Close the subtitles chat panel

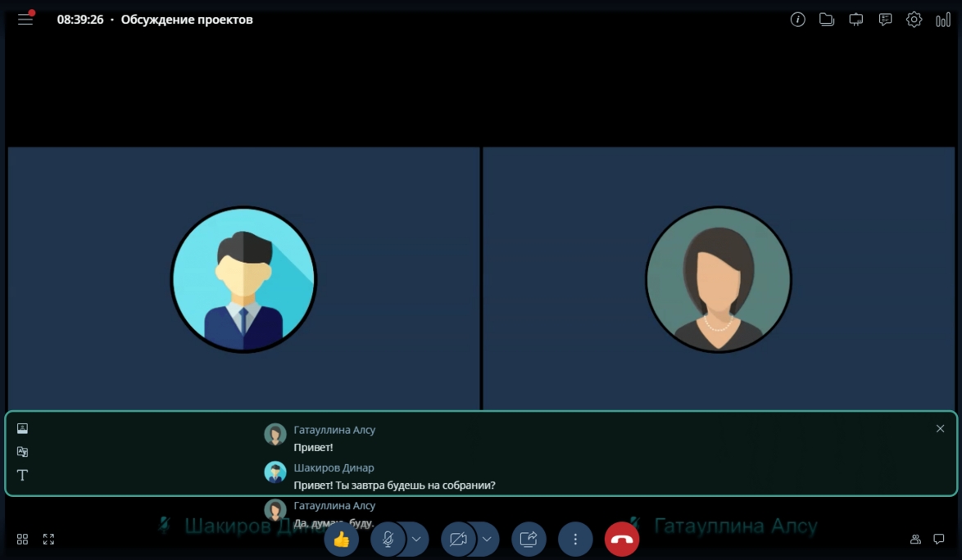(940, 429)
